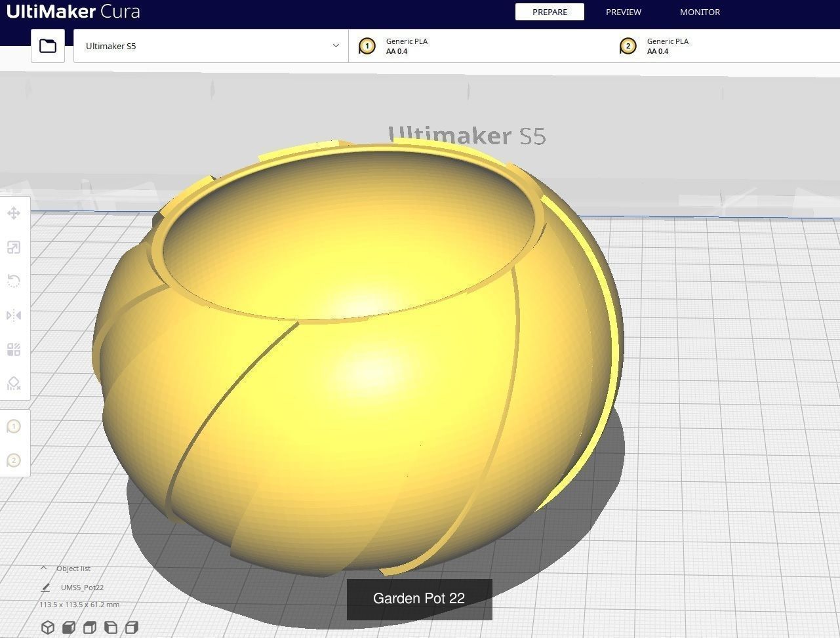
Task: Switch to 3D perspective view cube icon
Action: coord(48,628)
